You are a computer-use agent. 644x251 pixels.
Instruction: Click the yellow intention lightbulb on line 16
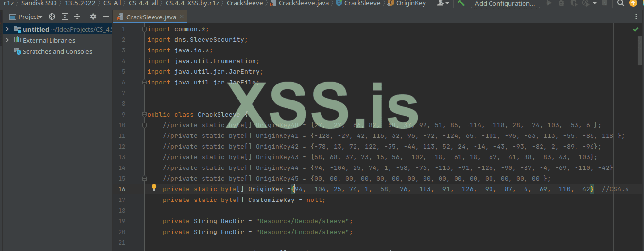(x=154, y=187)
